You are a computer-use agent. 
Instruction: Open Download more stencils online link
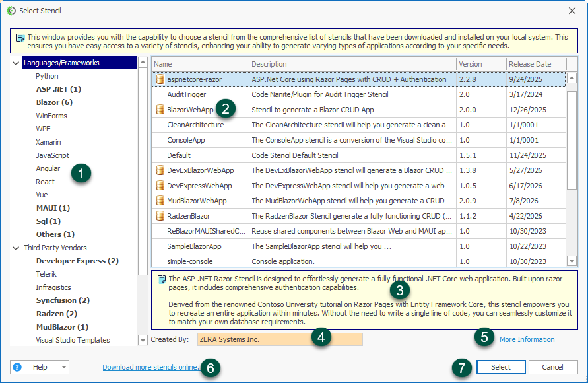(x=150, y=367)
